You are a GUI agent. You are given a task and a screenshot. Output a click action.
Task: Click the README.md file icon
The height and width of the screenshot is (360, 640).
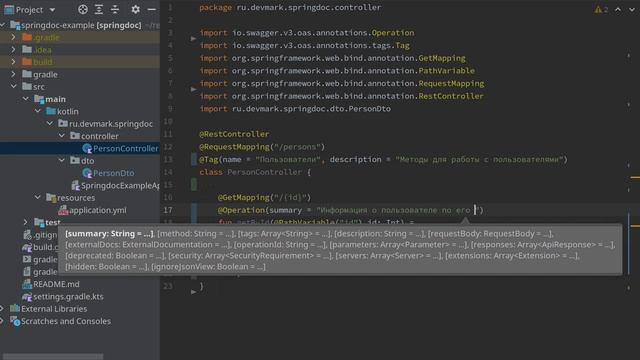point(27,284)
